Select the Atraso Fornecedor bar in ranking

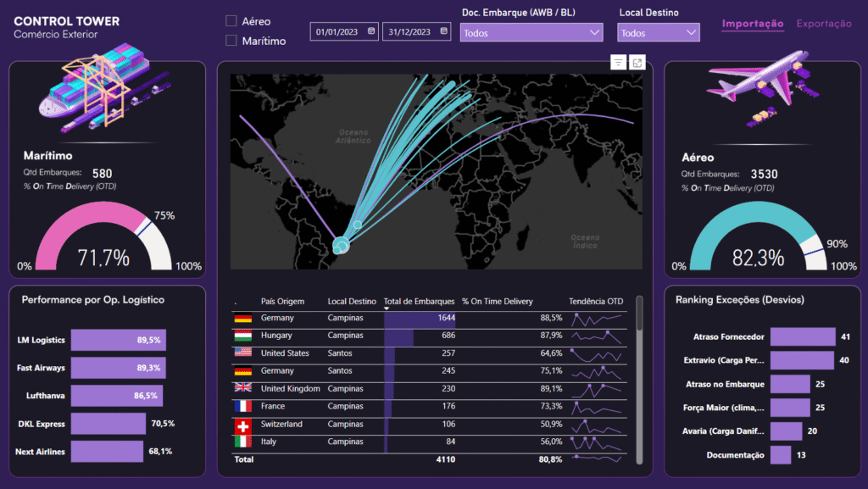point(802,336)
